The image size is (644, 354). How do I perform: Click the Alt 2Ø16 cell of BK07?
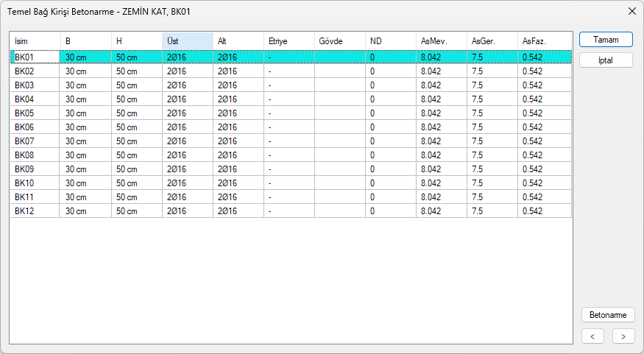tap(238, 141)
